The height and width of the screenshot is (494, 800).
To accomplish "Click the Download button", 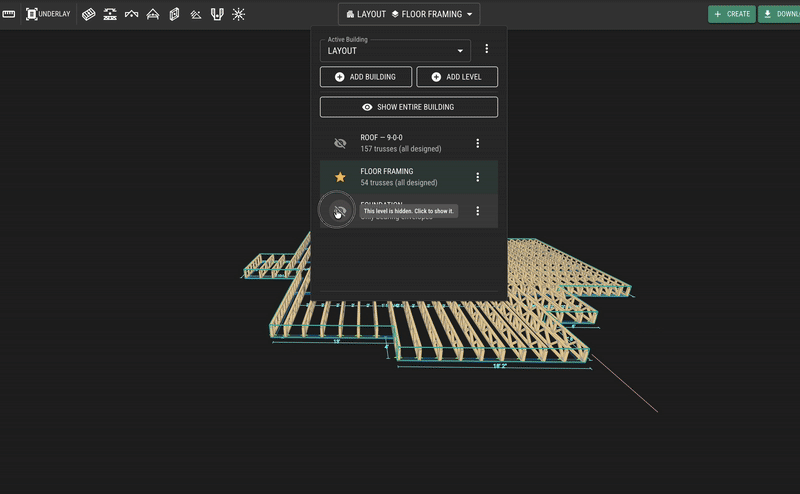I will click(x=780, y=14).
